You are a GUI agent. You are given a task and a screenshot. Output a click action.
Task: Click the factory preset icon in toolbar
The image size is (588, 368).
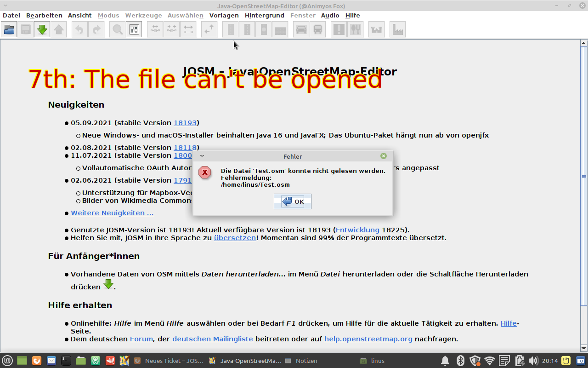pos(397,30)
